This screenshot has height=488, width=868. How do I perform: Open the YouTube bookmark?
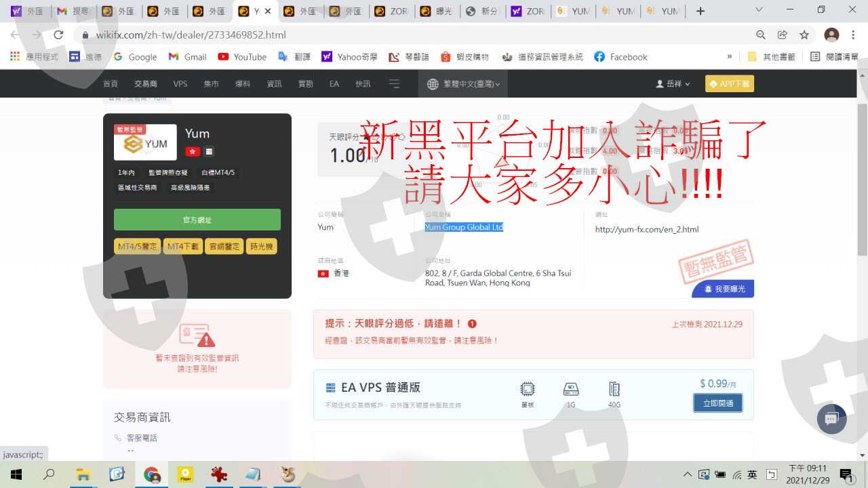pos(242,57)
